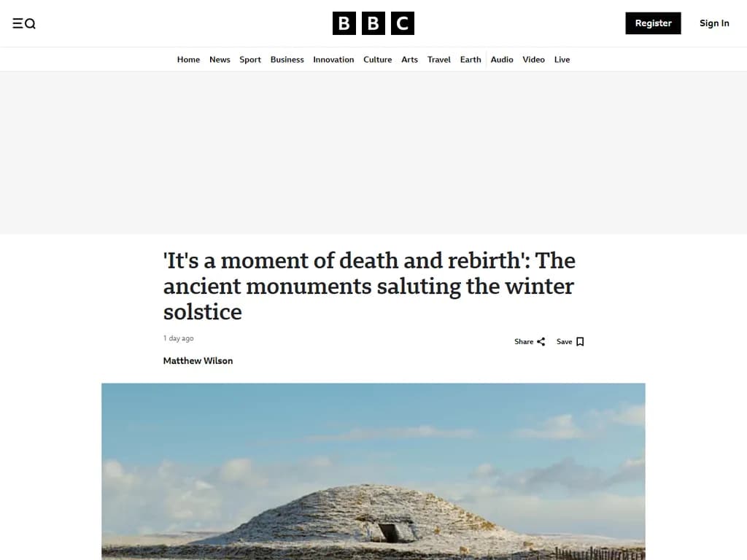Go to the Earth section
Viewport: 747px width, 560px height.
471,60
